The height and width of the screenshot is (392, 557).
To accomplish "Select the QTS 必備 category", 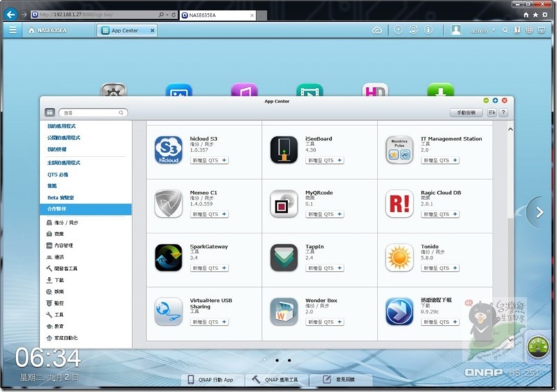I will click(58, 175).
